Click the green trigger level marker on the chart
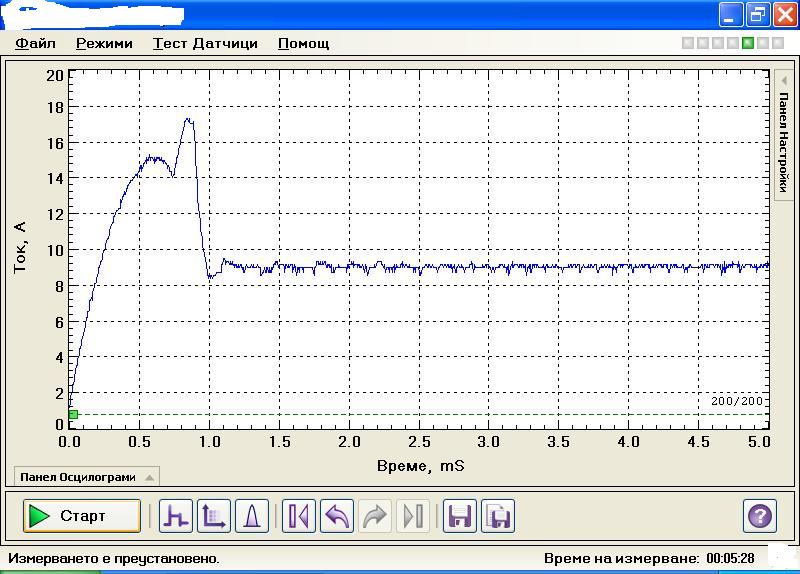The image size is (800, 574). [73, 414]
